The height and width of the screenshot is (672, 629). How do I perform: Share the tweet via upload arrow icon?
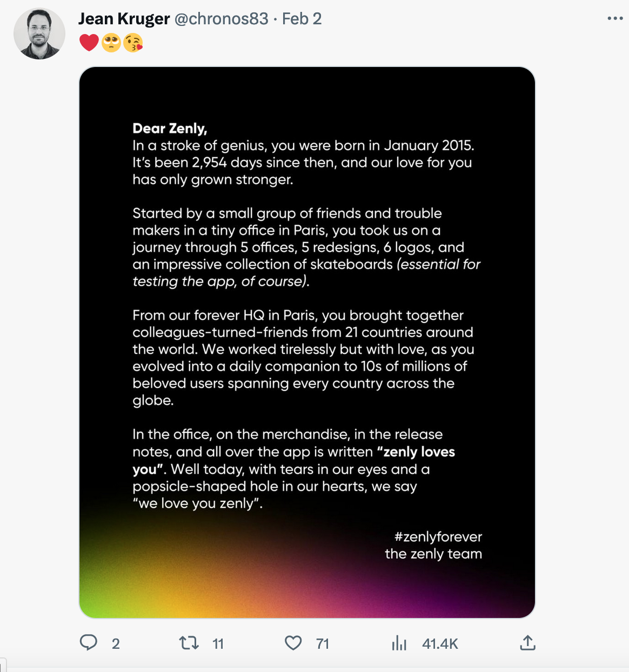[527, 643]
